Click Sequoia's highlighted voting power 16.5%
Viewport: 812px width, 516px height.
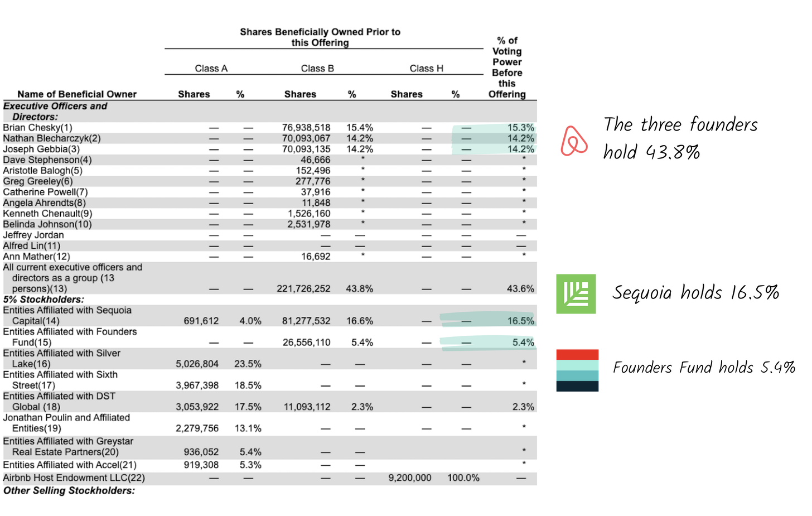click(x=520, y=321)
